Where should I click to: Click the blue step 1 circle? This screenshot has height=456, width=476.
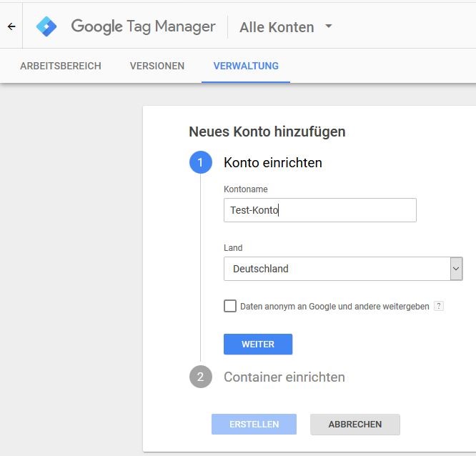click(200, 162)
